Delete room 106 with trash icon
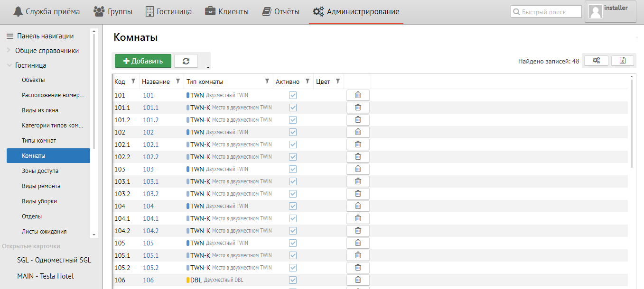The image size is (644, 289). (x=358, y=280)
